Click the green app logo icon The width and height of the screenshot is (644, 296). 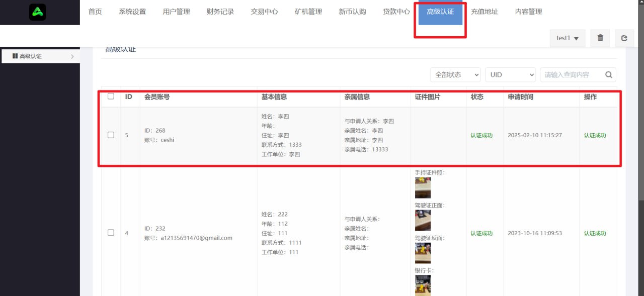coord(38,12)
